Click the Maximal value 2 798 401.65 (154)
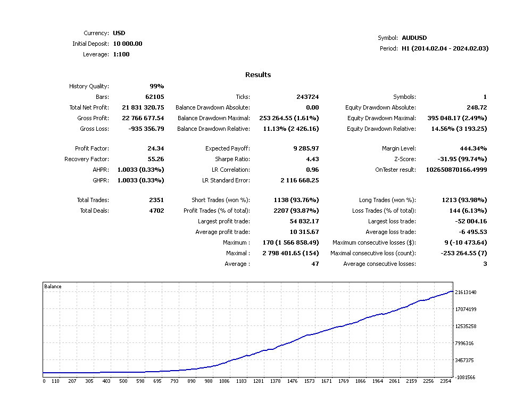The width and height of the screenshot is (532, 419). point(291,253)
